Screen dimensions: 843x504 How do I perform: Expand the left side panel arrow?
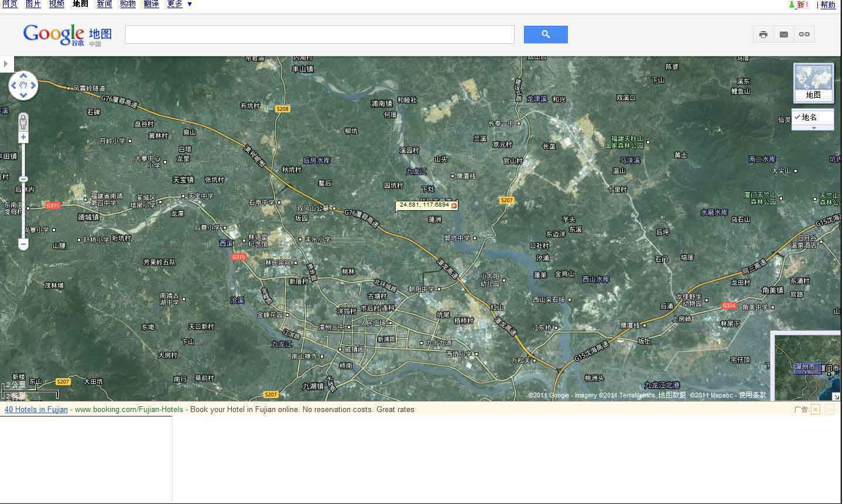tap(6, 64)
